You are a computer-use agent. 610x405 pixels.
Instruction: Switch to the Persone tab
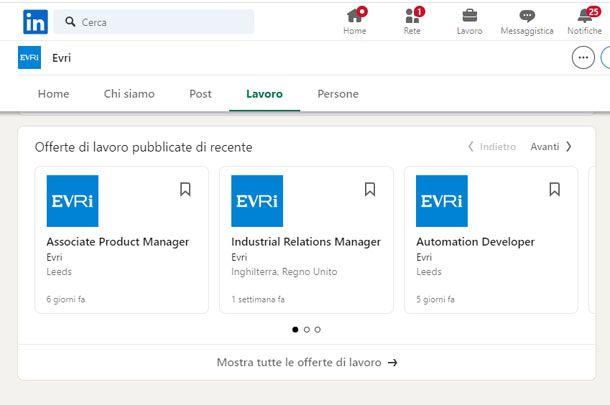338,94
